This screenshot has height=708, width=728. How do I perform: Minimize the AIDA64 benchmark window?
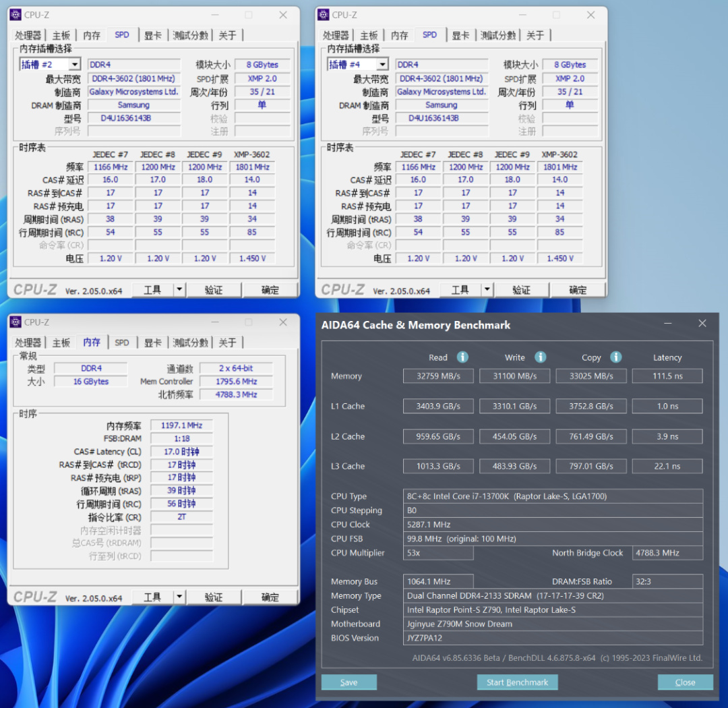(667, 324)
